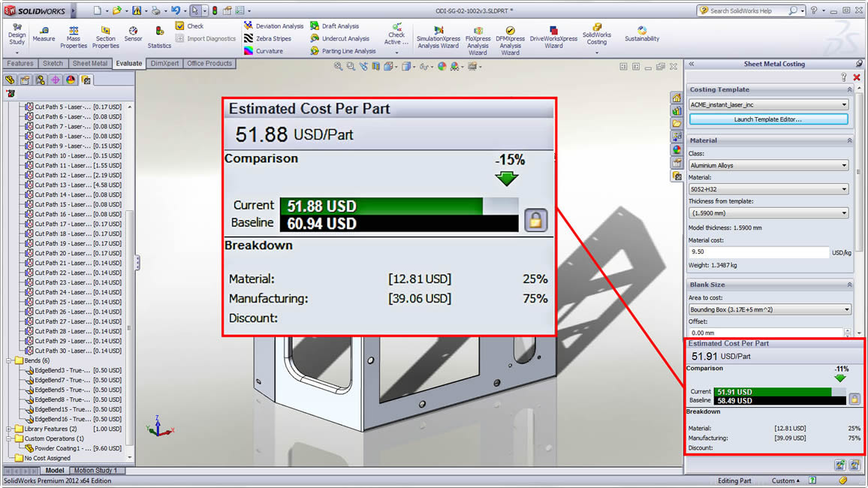Open the Costing Template dropdown
This screenshot has width=868, height=488.
tap(768, 105)
